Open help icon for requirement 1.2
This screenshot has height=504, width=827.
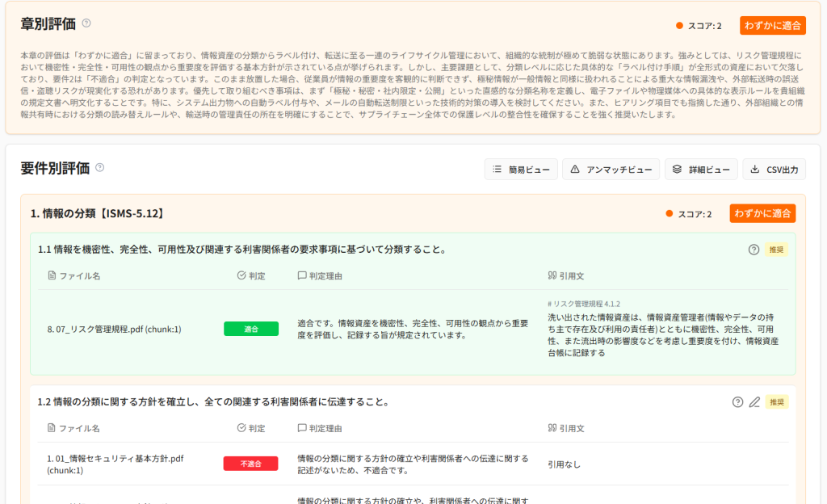[737, 402]
